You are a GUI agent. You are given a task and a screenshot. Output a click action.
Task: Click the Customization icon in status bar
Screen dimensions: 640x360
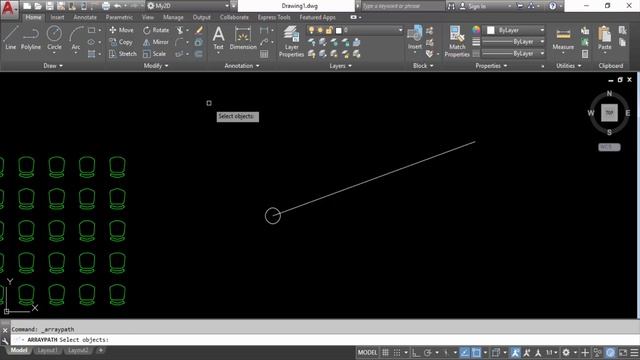coord(634,352)
